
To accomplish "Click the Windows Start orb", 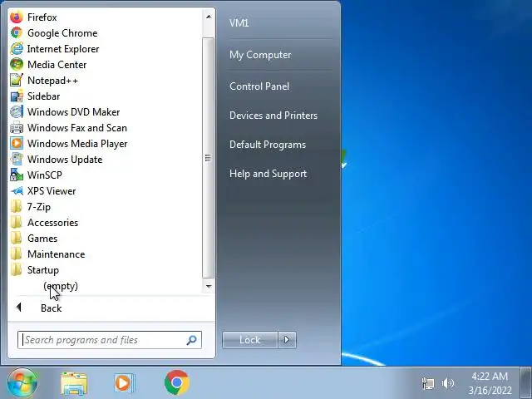I will [22, 383].
